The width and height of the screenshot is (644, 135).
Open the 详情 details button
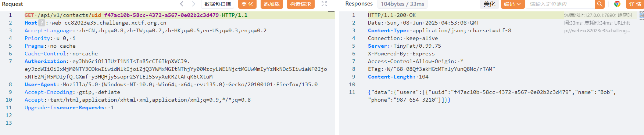point(635,4)
